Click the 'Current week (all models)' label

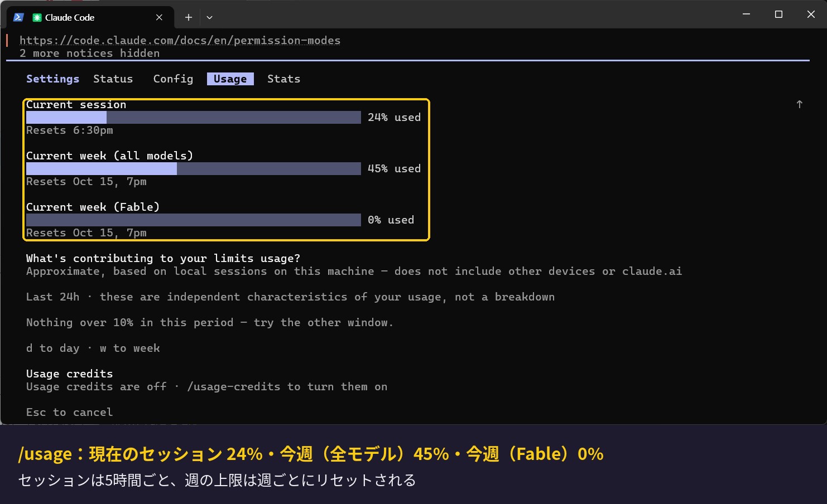[109, 156]
